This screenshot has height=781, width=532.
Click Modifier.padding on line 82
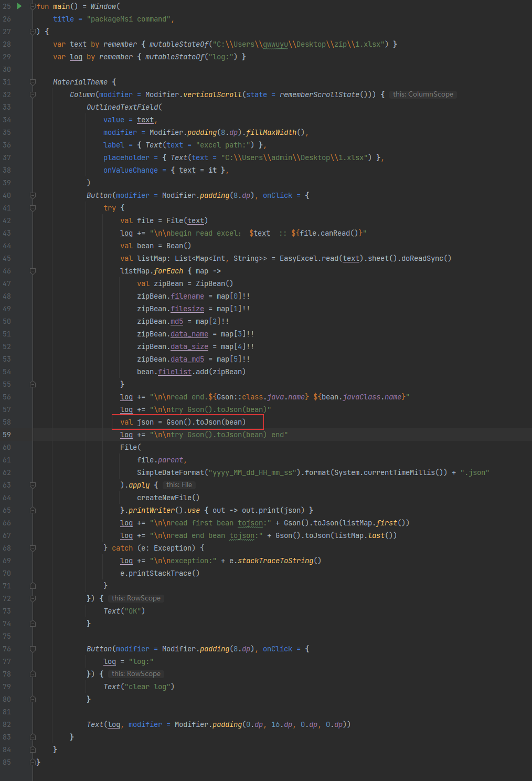(208, 724)
